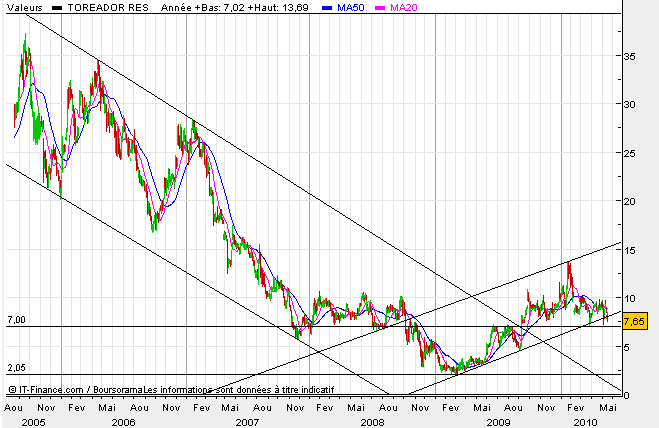Click the 2,05 horizontal level label
Image resolution: width=659 pixels, height=428 pixels.
pos(16,368)
